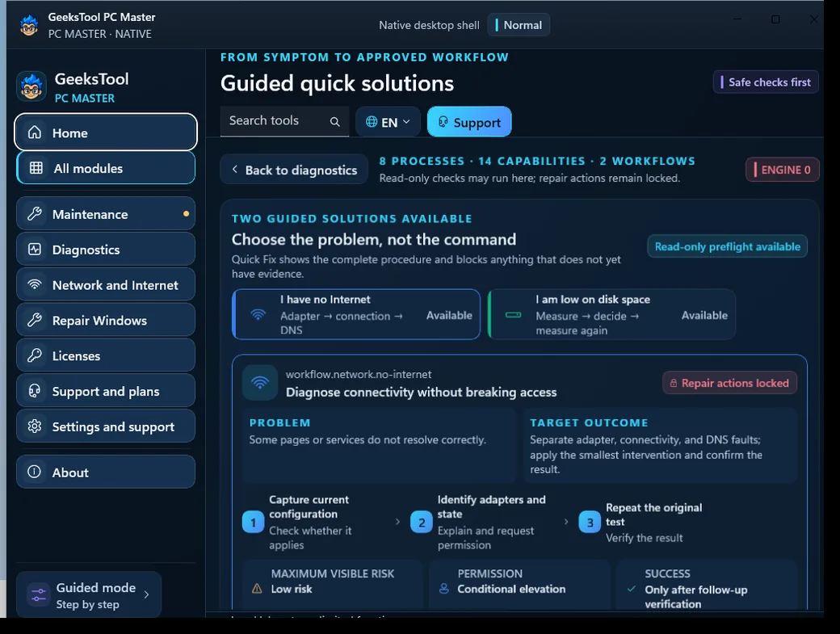Click the PROBLEM heading
Image resolution: width=840 pixels, height=634 pixels.
click(x=279, y=422)
